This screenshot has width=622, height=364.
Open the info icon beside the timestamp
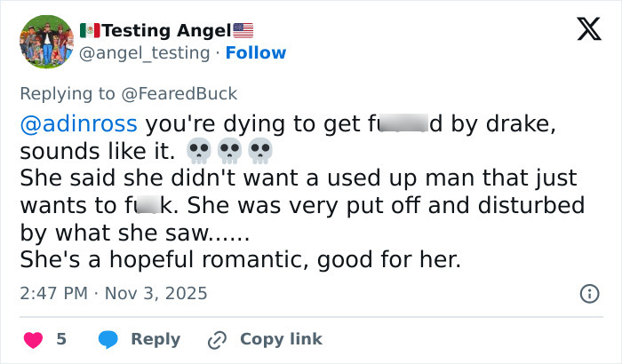[x=588, y=292]
